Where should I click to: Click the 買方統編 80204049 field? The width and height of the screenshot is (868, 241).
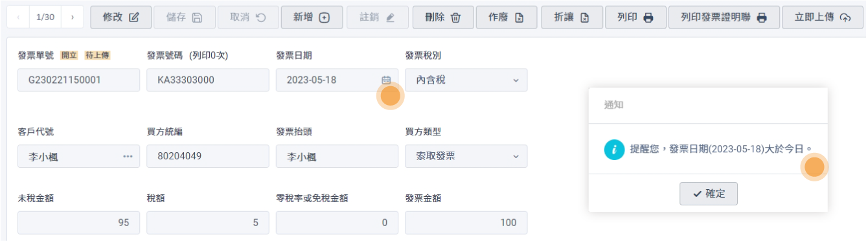(x=207, y=156)
